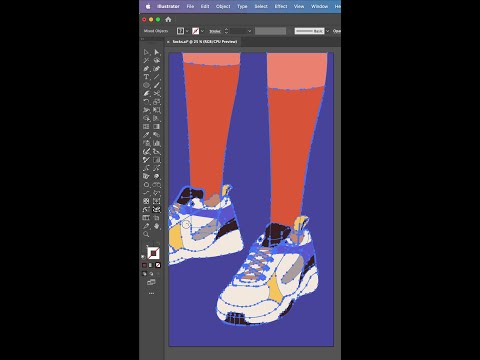
Task: Set paint type to Color
Action: click(x=144, y=265)
